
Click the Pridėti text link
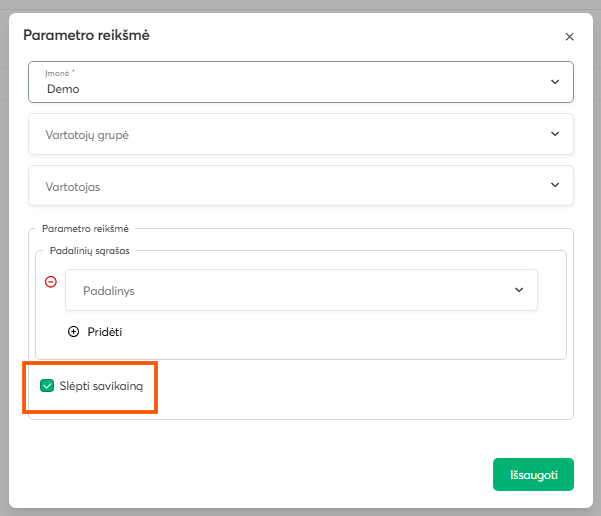(x=105, y=332)
